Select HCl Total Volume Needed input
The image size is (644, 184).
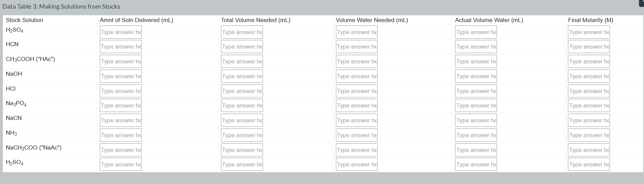pos(242,91)
